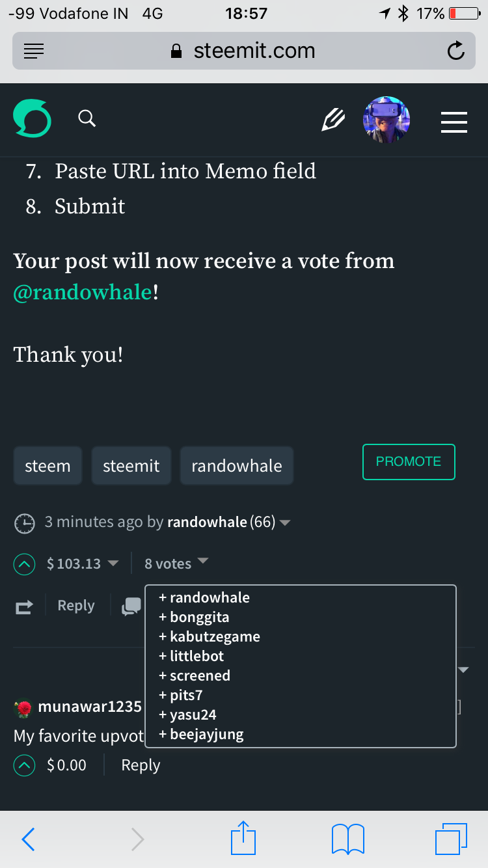Collapse the 8 votes dropdown
This screenshot has width=488, height=868.
tap(202, 561)
